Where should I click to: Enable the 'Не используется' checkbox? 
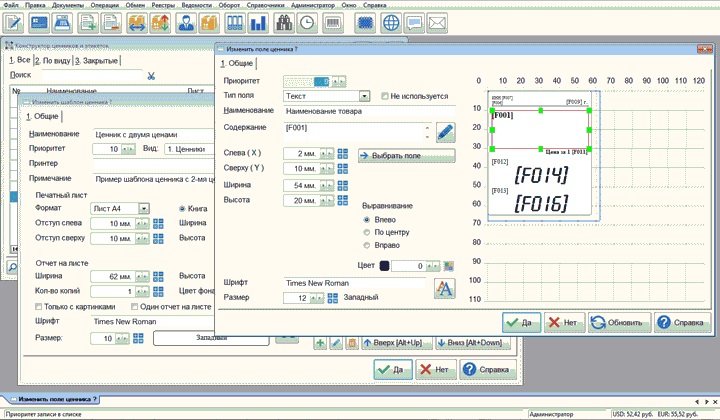tap(384, 96)
